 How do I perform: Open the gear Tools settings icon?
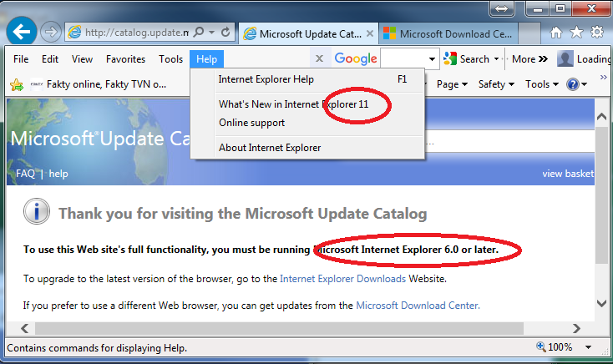coord(597,32)
